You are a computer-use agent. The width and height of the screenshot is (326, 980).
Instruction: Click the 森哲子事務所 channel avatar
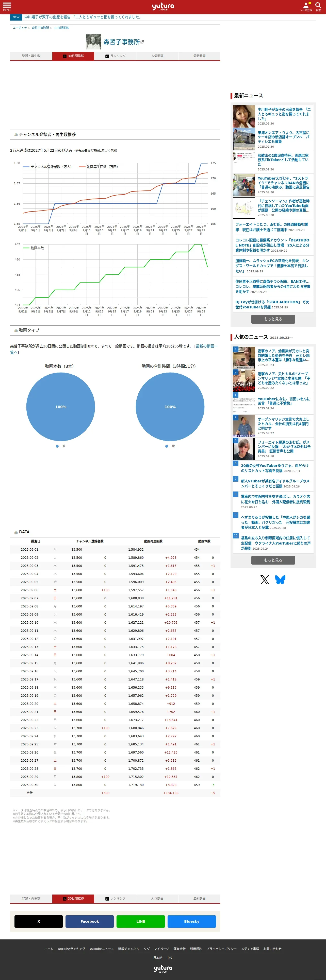click(94, 42)
